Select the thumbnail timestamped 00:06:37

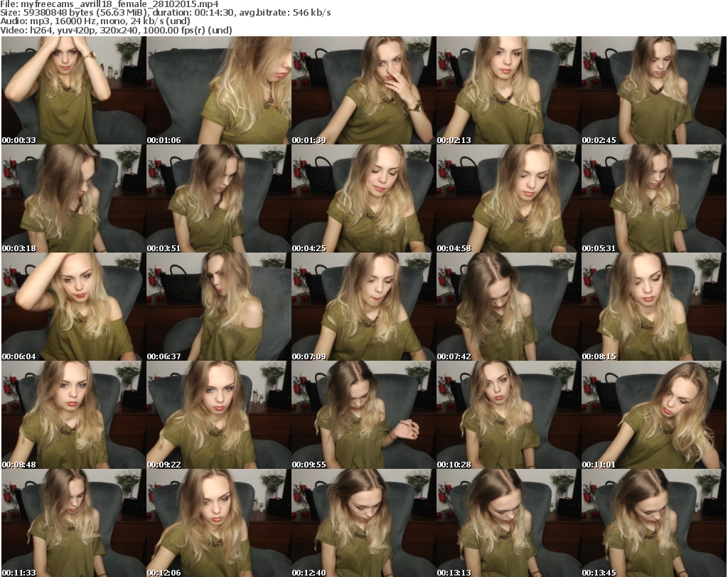[x=219, y=307]
